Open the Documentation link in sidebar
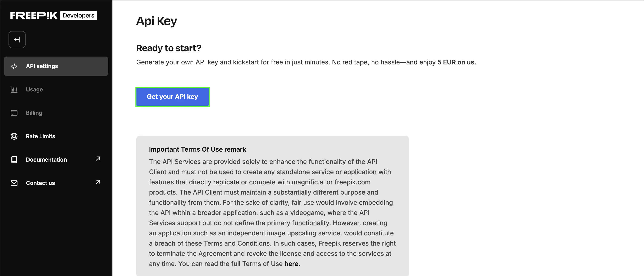The width and height of the screenshot is (644, 276). point(46,160)
